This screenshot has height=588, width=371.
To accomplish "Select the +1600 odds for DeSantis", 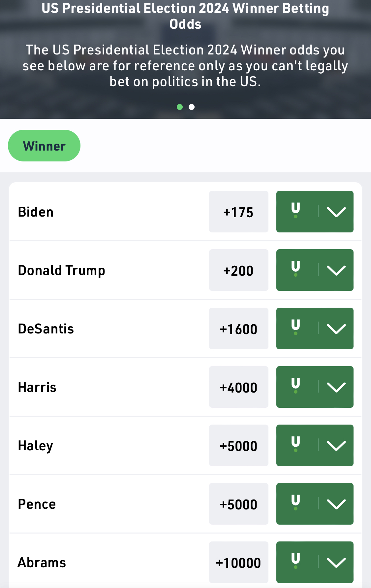I will 238,329.
